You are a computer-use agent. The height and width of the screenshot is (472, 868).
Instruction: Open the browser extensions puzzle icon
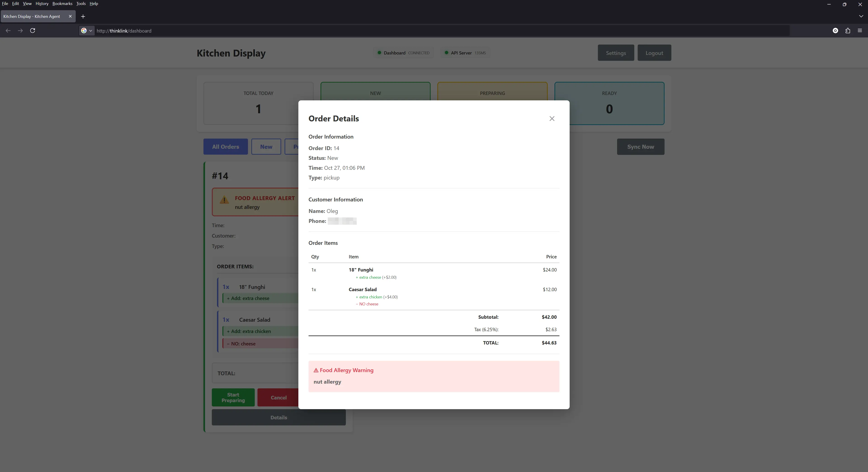click(x=848, y=31)
